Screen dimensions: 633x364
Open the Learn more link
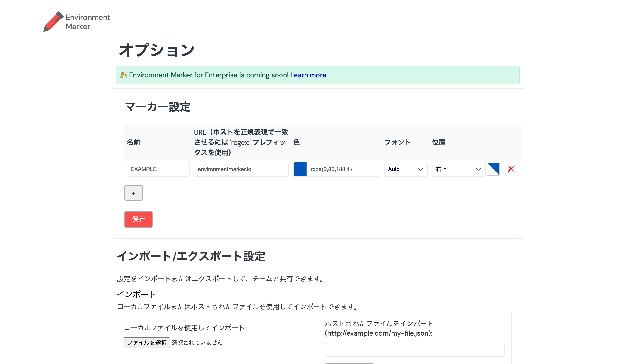(309, 75)
